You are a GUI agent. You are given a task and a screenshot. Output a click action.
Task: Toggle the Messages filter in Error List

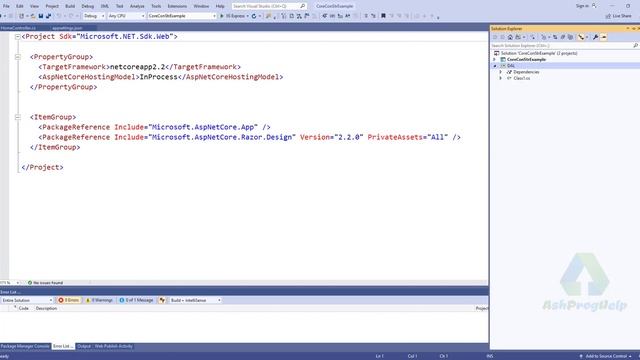[x=136, y=300]
